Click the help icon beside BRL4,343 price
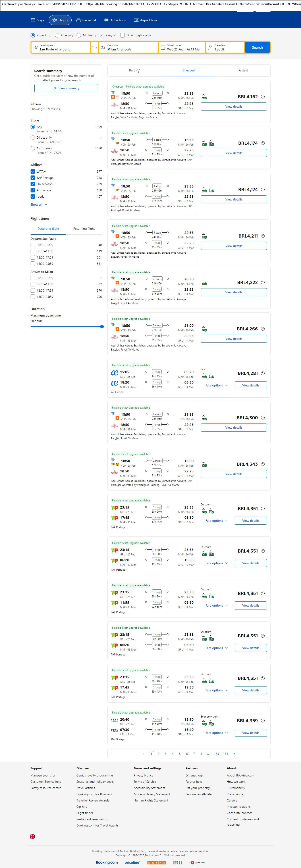The height and width of the screenshot is (868, 301). coord(263,464)
